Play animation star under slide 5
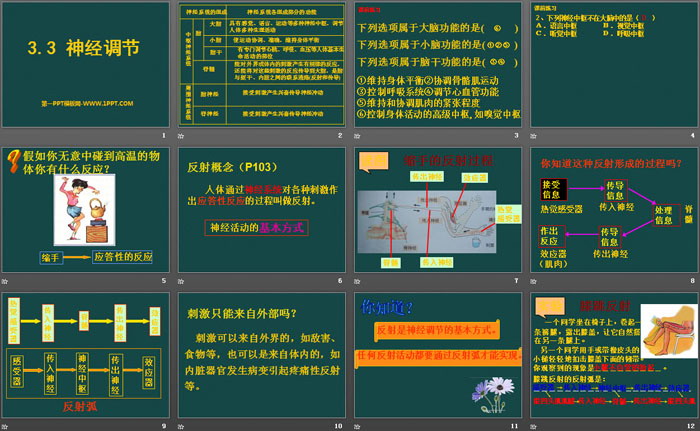700x431 pixels. (5, 281)
